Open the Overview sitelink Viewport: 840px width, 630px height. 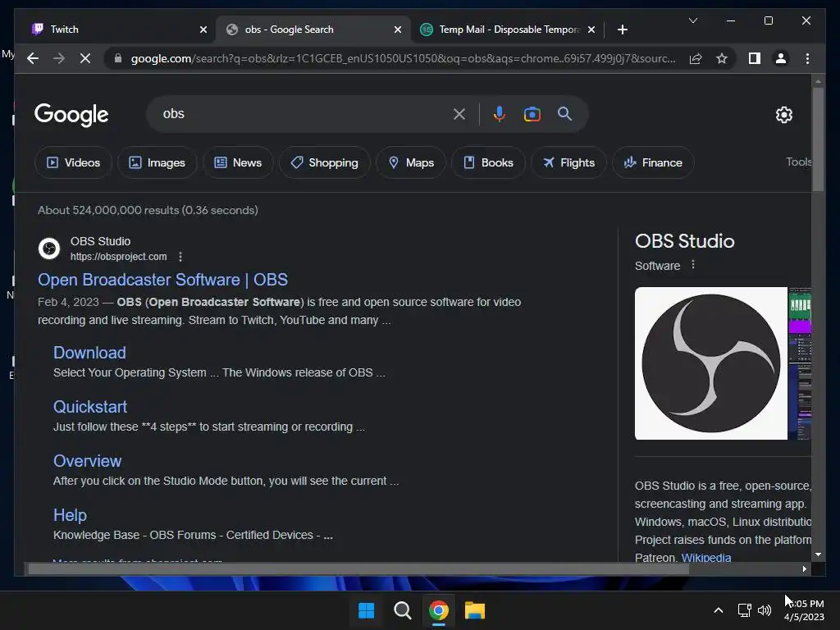pos(87,461)
